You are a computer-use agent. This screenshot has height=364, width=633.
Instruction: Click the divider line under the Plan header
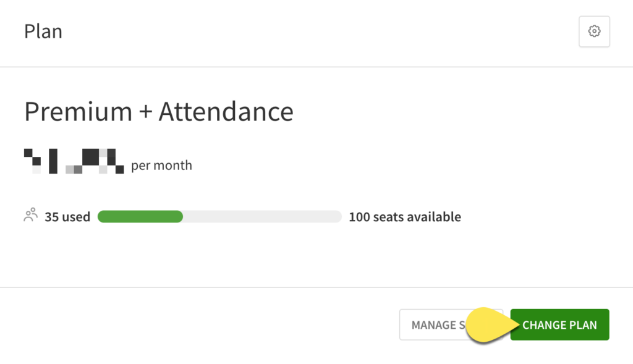click(x=316, y=67)
